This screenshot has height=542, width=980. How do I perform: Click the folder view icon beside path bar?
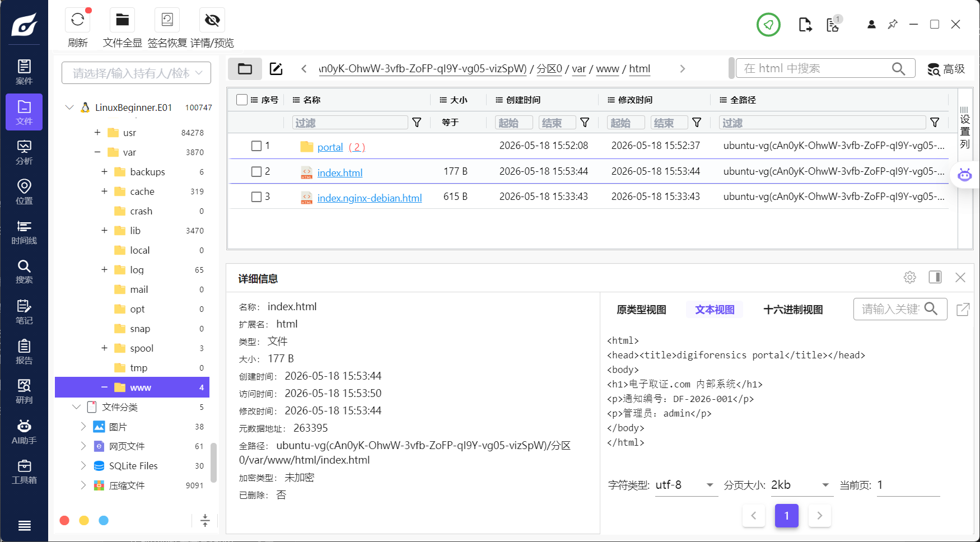[245, 69]
